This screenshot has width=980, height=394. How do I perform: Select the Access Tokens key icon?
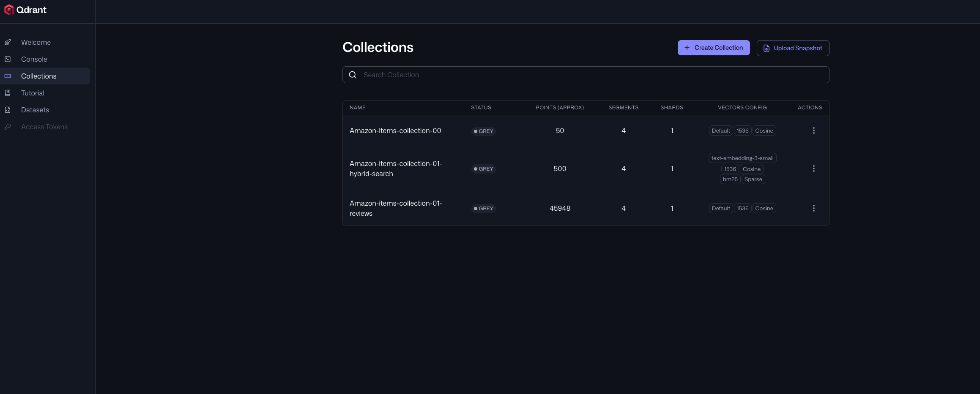click(8, 127)
